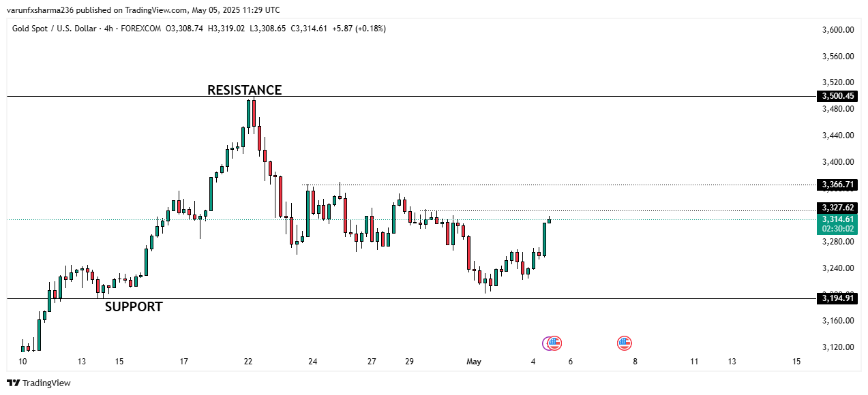Screen dimensions: 868x395
Task: Select the 3,500.45 resistance price label
Action: [x=839, y=96]
